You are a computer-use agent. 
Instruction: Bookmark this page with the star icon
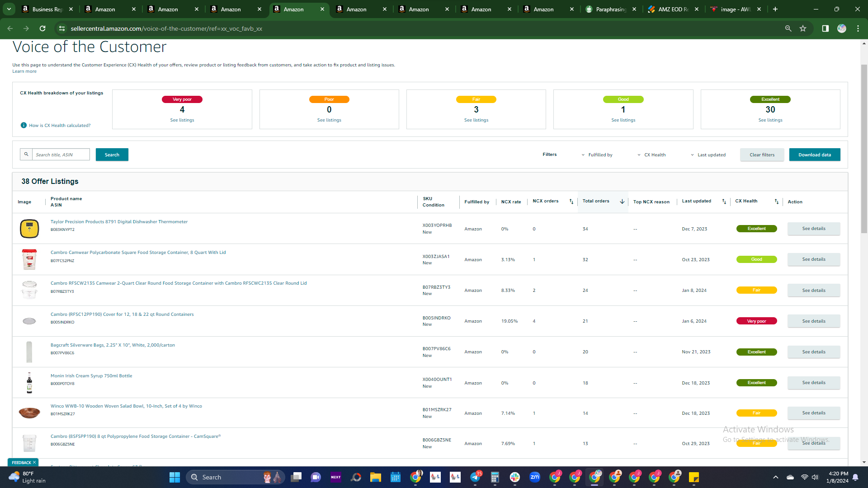click(803, 28)
